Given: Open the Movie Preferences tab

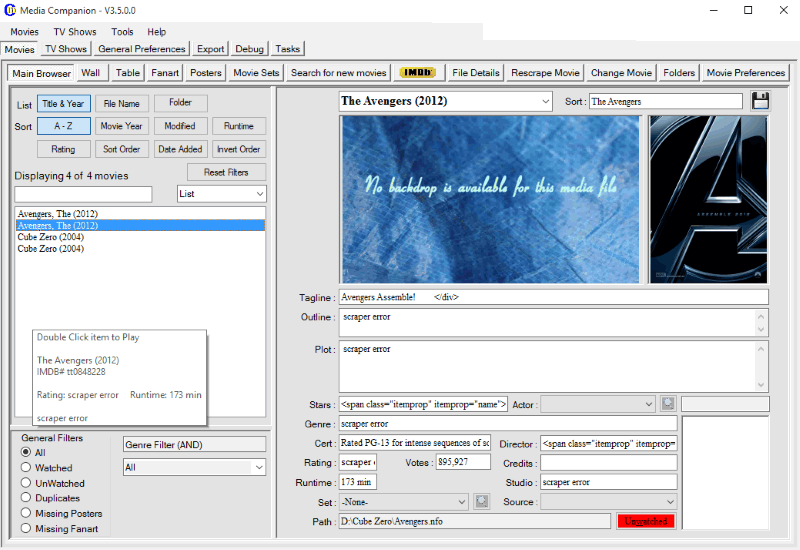Looking at the screenshot, I should tap(745, 73).
